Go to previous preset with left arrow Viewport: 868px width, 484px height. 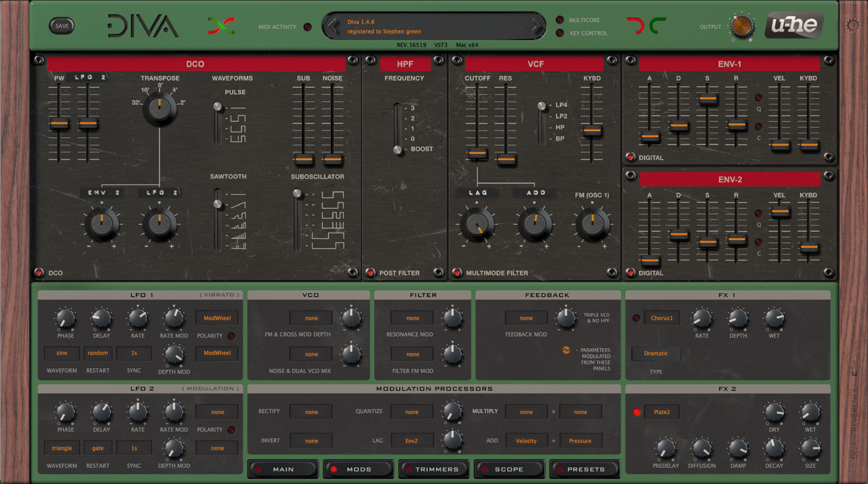(x=332, y=26)
